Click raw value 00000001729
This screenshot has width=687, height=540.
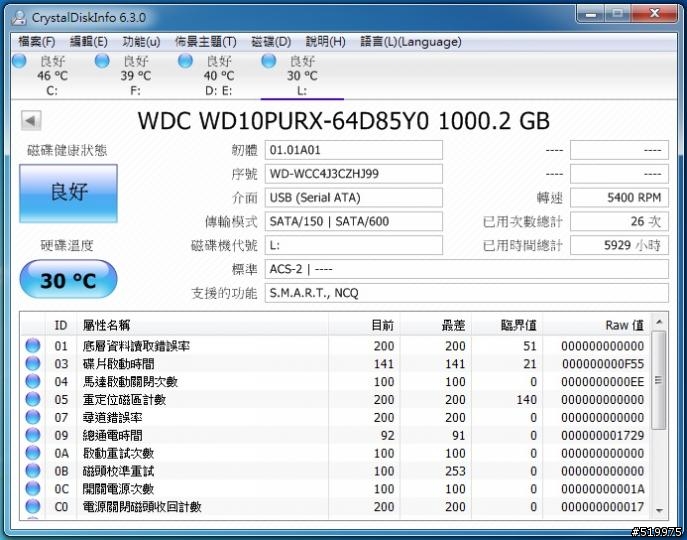603,435
